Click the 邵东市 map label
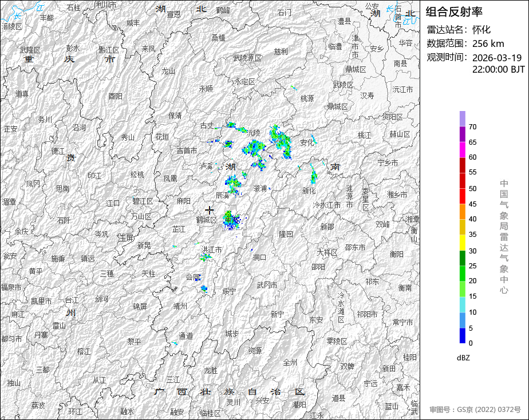Image resolution: width=529 pixels, height=420 pixels. (x=356, y=247)
